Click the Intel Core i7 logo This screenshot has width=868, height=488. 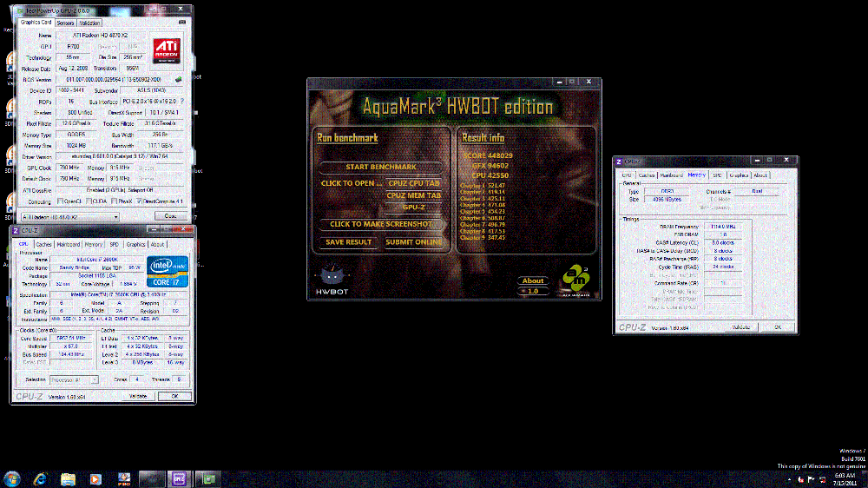pos(168,272)
